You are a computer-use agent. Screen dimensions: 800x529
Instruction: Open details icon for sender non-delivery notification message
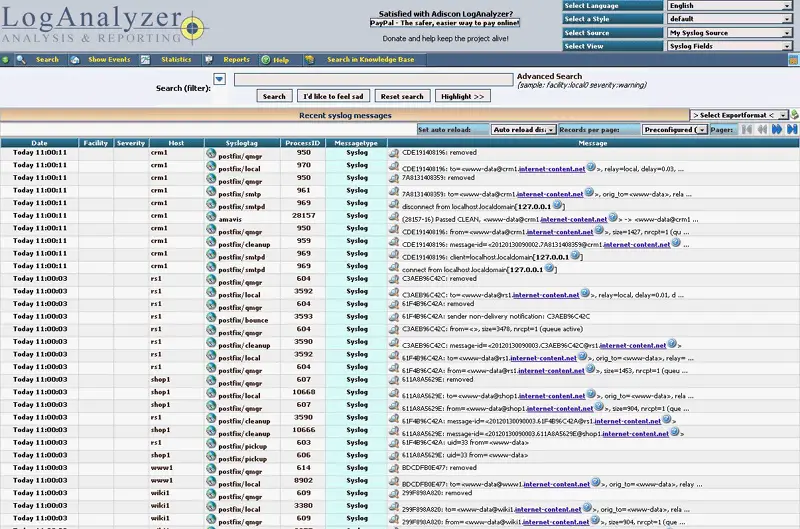[394, 316]
